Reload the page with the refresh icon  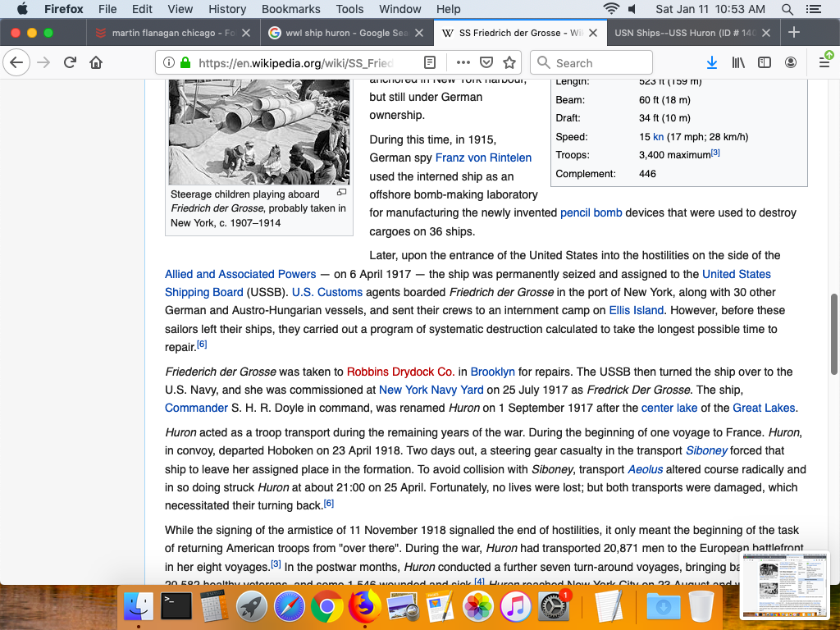click(71, 63)
